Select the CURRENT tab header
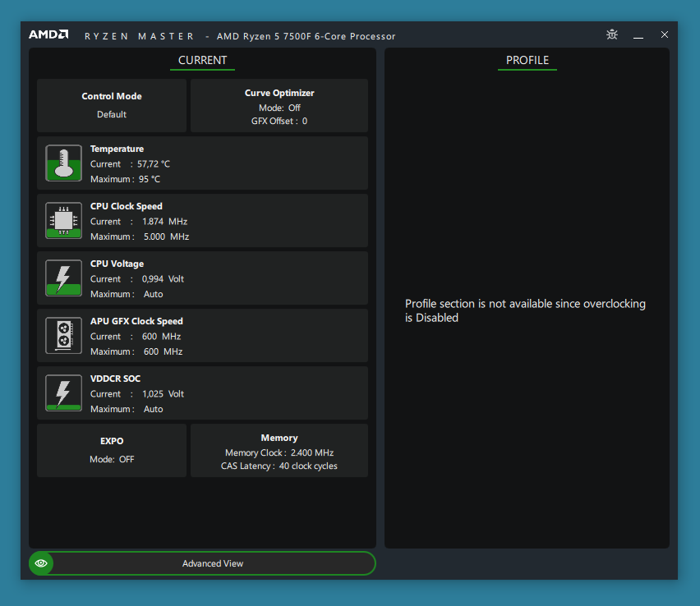This screenshot has width=700, height=606. tap(202, 60)
